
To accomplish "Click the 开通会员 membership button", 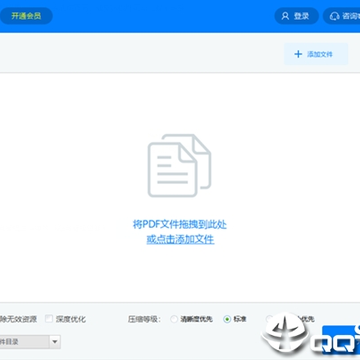I will pyautogui.click(x=26, y=16).
